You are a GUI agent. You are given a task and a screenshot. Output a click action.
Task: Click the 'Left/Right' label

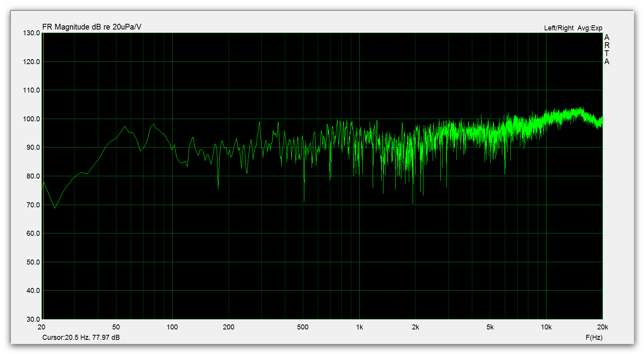(559, 28)
